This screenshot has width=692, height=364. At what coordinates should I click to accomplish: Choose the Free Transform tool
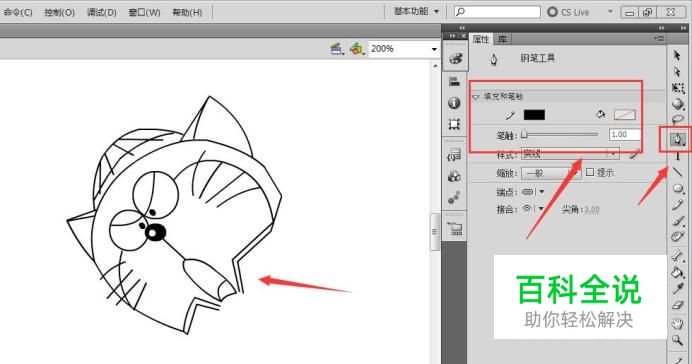tap(677, 88)
